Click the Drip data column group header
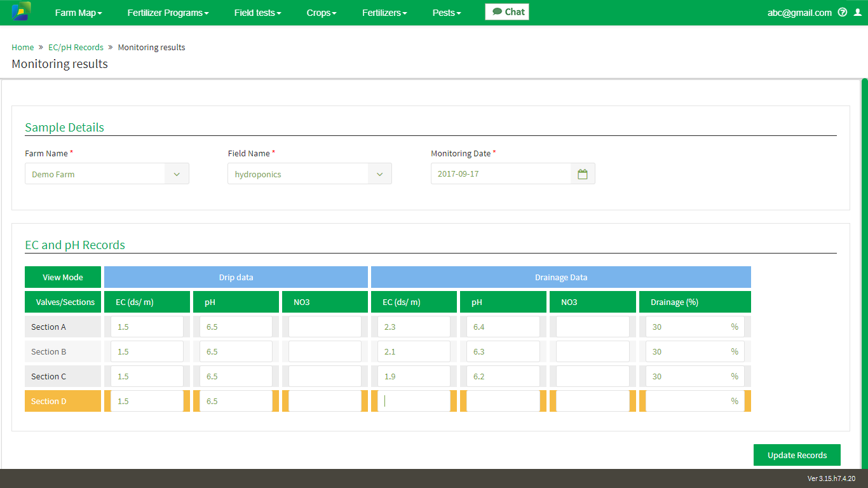868x488 pixels. (x=236, y=277)
